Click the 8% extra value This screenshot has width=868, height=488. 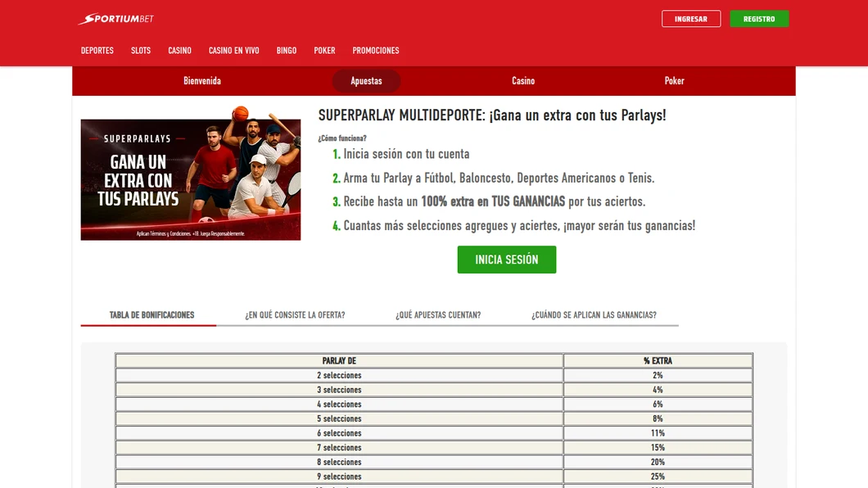pos(658,418)
